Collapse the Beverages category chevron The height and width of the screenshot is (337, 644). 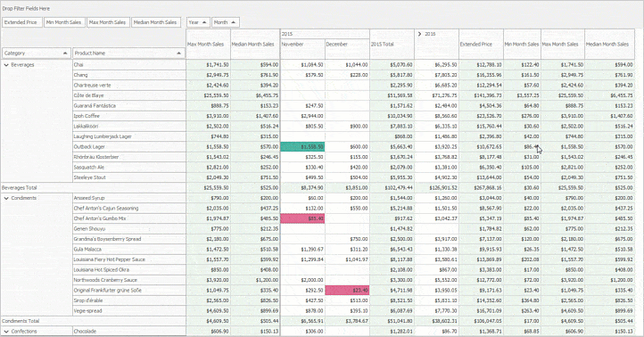(6, 65)
